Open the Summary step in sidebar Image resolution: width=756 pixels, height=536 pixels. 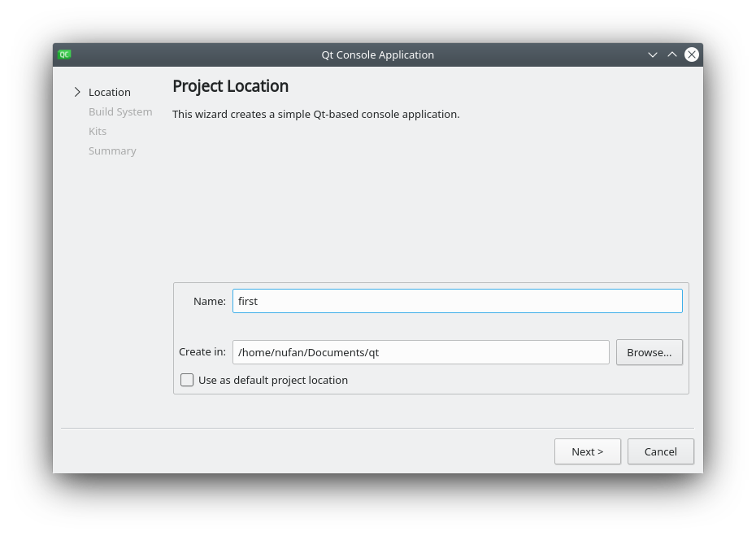point(112,150)
